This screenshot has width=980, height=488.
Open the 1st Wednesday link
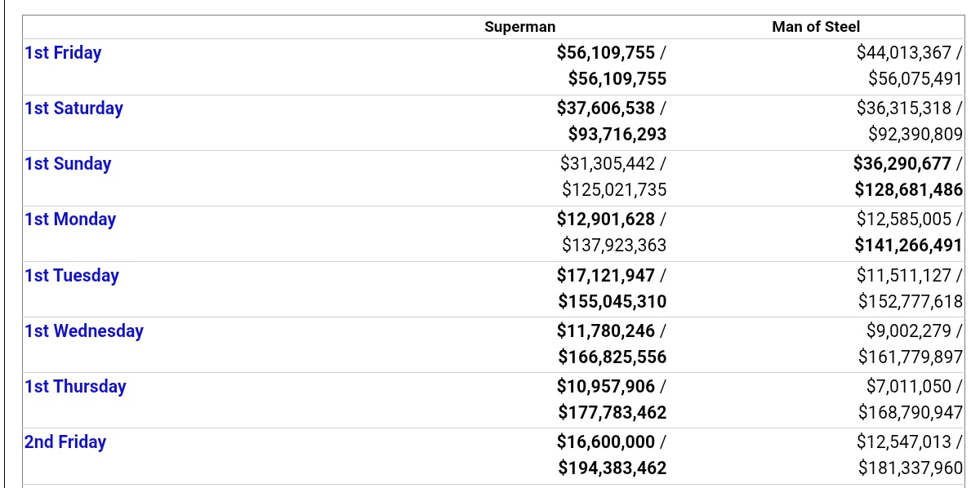click(x=84, y=331)
